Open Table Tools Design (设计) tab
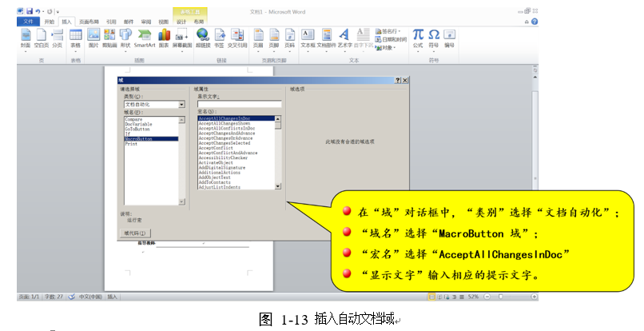 point(181,22)
